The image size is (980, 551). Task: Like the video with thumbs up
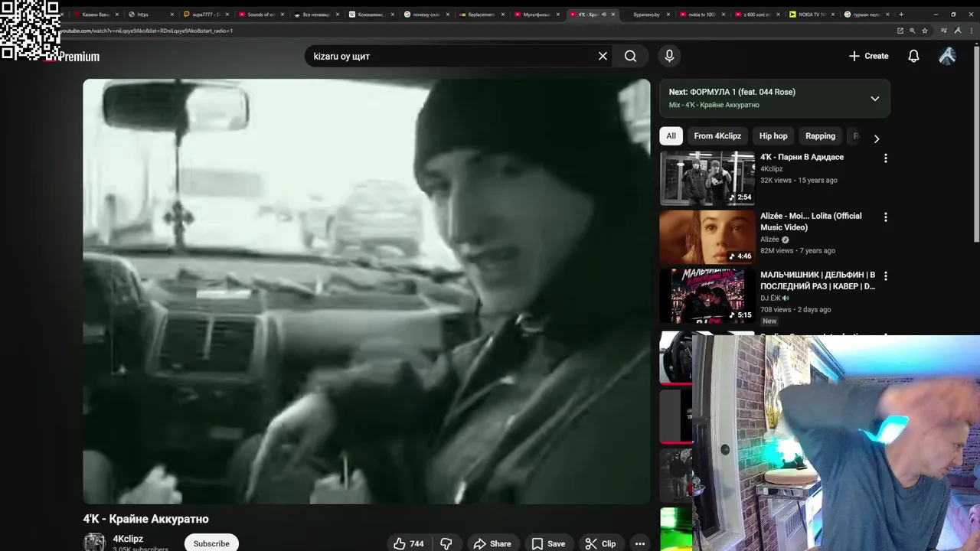(x=409, y=543)
